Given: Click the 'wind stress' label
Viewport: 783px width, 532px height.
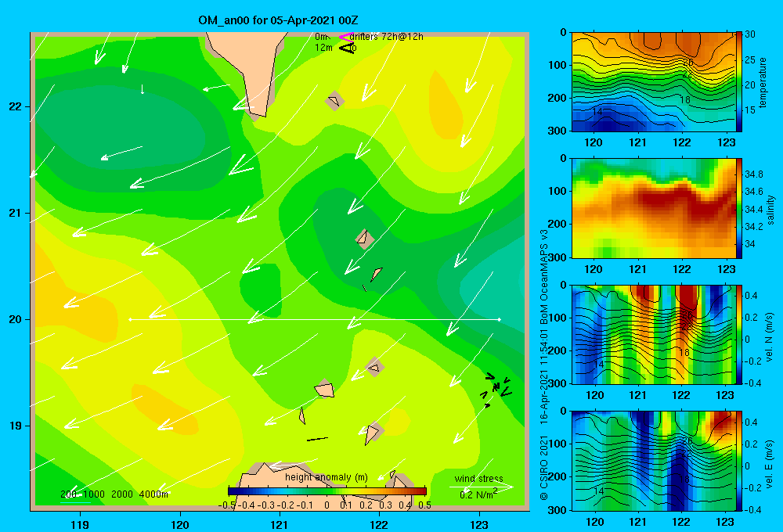Looking at the screenshot, I should point(479,479).
